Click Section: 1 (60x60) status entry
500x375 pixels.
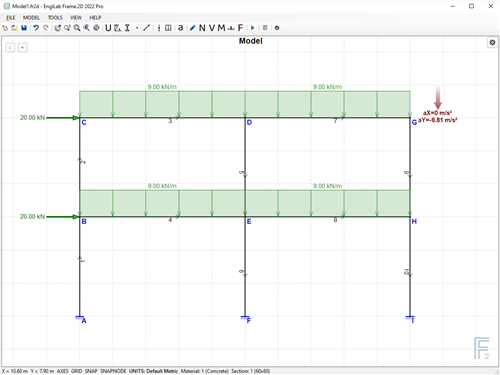[251, 371]
